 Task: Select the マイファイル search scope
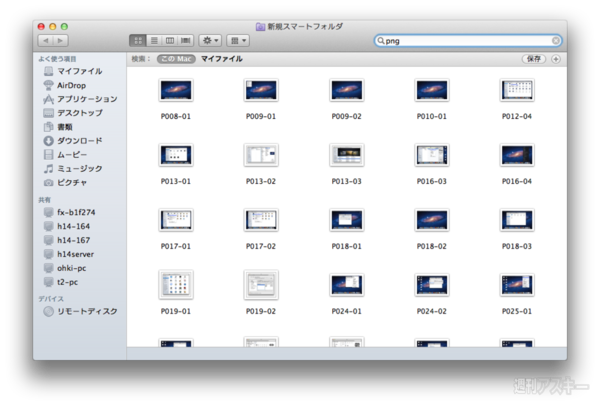(x=222, y=59)
